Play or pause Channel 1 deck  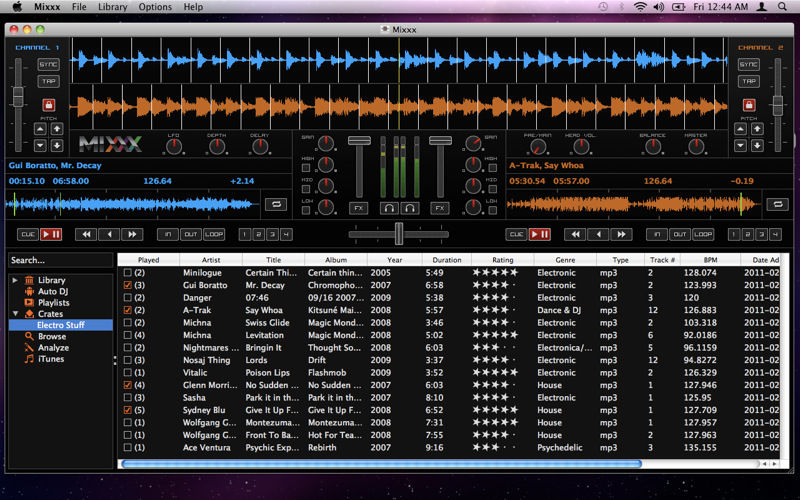[x=51, y=234]
